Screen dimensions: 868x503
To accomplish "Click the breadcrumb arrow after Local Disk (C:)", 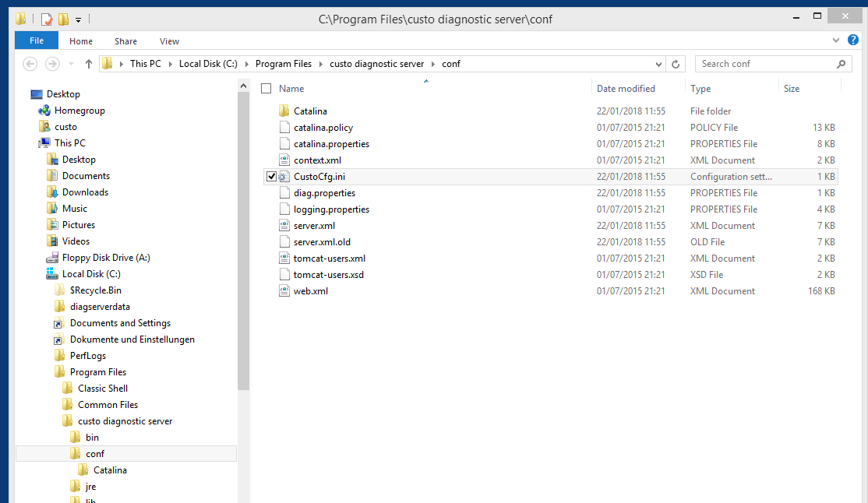I will 246,64.
